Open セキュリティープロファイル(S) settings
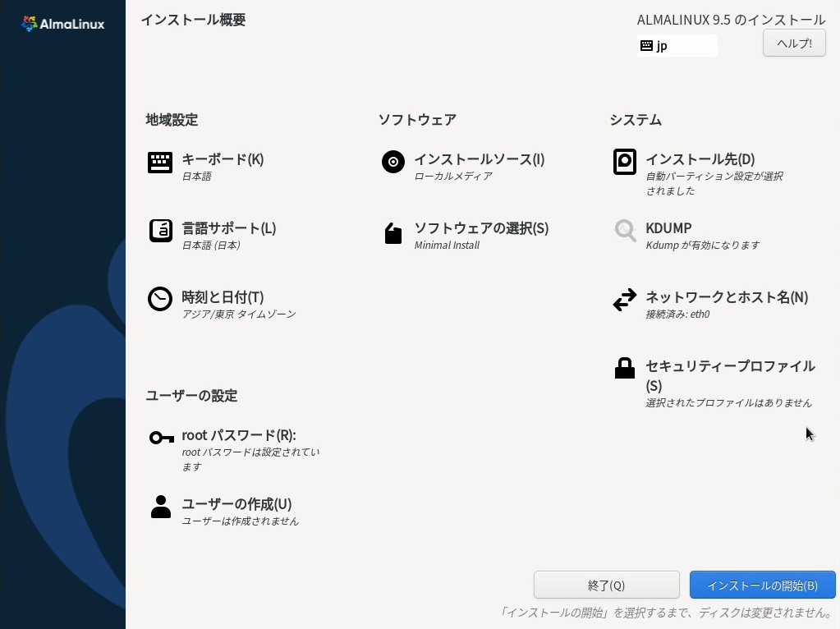The image size is (840, 629). [730, 375]
